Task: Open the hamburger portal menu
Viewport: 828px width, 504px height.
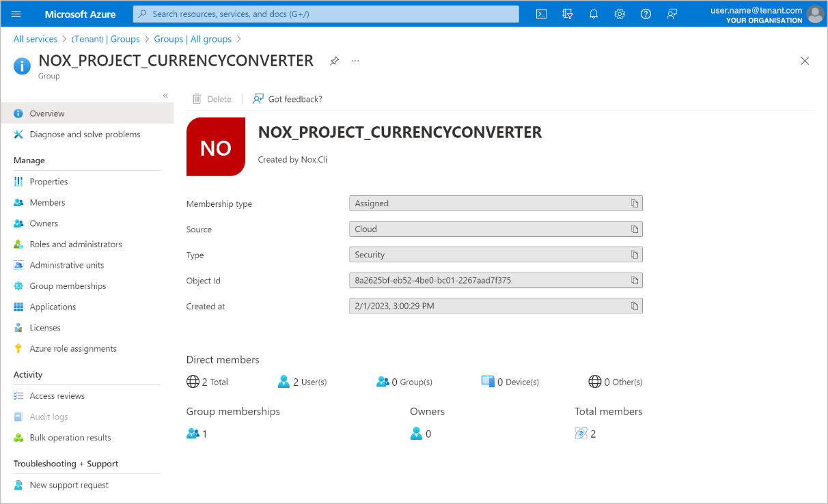Action: click(x=16, y=14)
